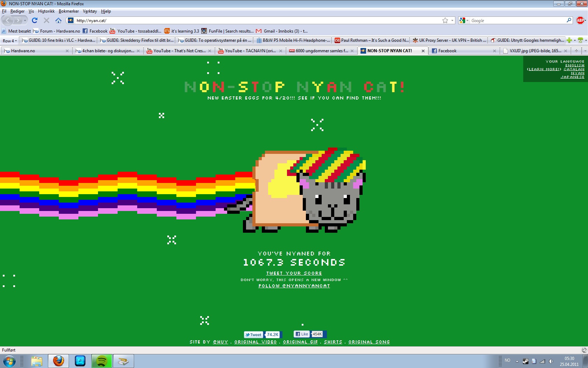588x368 pixels.
Task: Switch to the VXUI7.jpg tab
Action: point(535,51)
